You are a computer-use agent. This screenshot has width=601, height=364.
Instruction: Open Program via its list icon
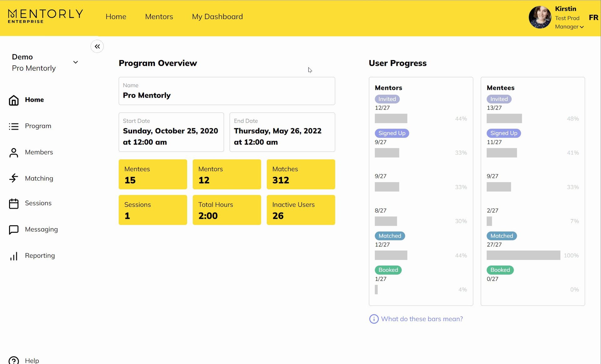(x=13, y=126)
